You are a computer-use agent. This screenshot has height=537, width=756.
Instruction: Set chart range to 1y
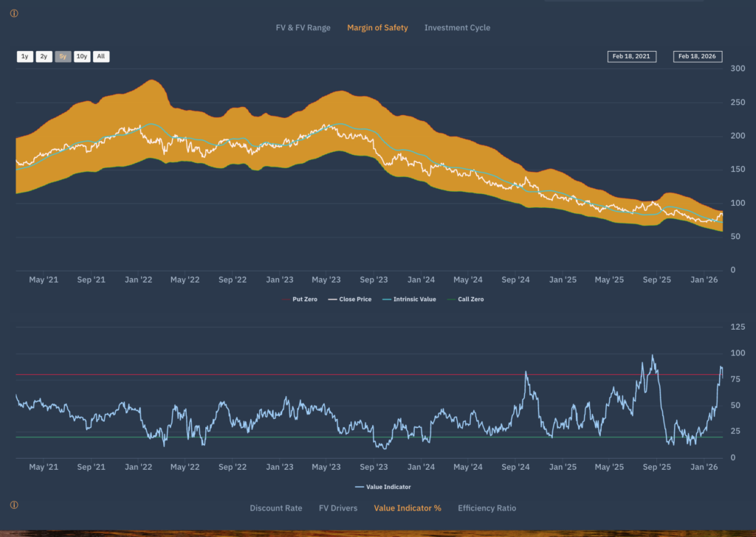25,57
